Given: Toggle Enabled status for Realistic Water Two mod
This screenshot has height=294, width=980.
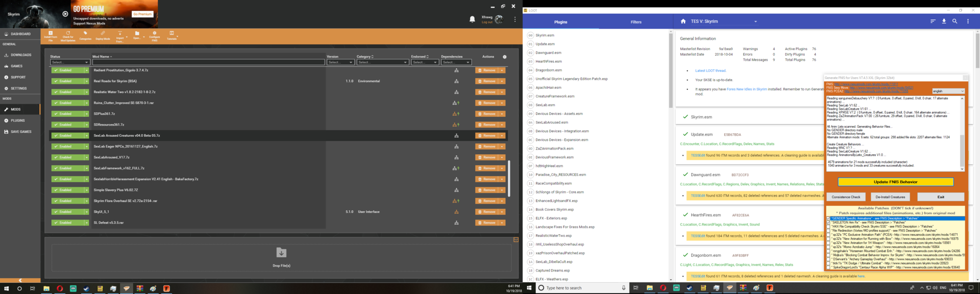Looking at the screenshot, I should pyautogui.click(x=67, y=92).
